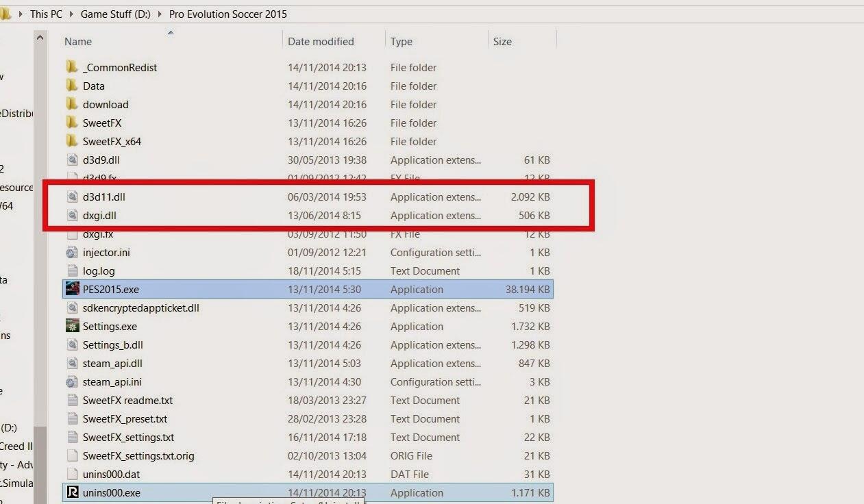
Task: Click the 38.194 KB size of PES2015.exe
Action: pos(528,289)
